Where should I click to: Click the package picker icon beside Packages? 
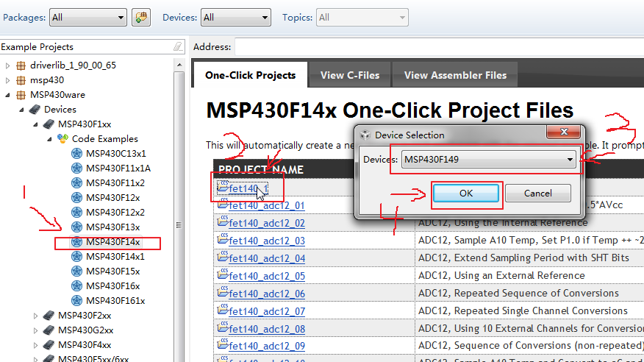(141, 18)
